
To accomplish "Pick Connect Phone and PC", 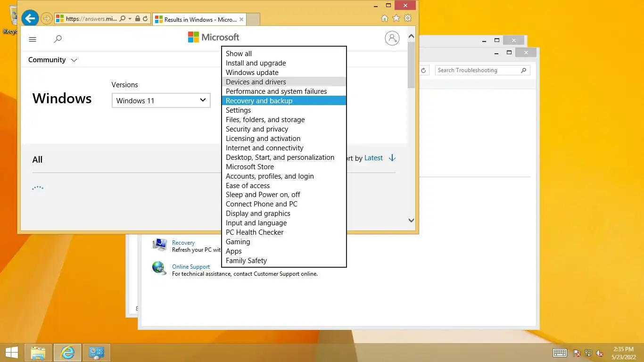I will 284,204.
